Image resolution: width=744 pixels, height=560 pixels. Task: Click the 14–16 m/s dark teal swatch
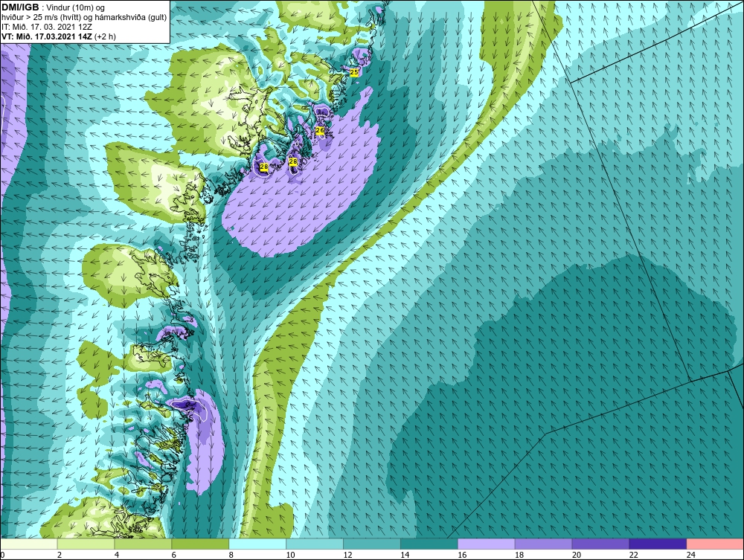[429, 544]
